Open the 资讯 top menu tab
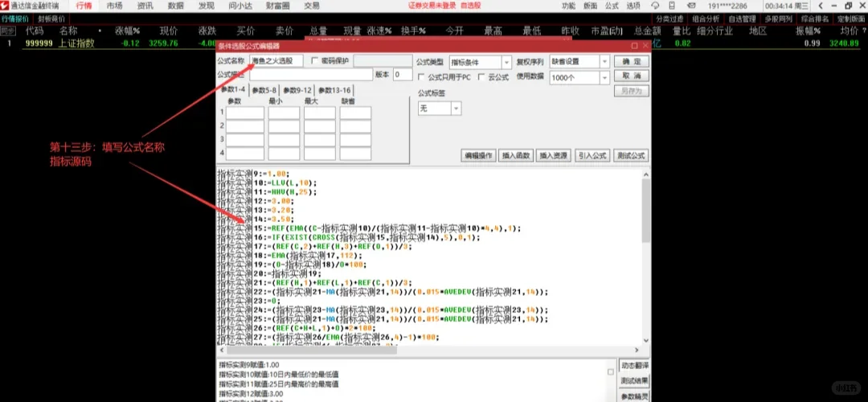Image resolution: width=868 pixels, height=402 pixels. click(x=145, y=6)
